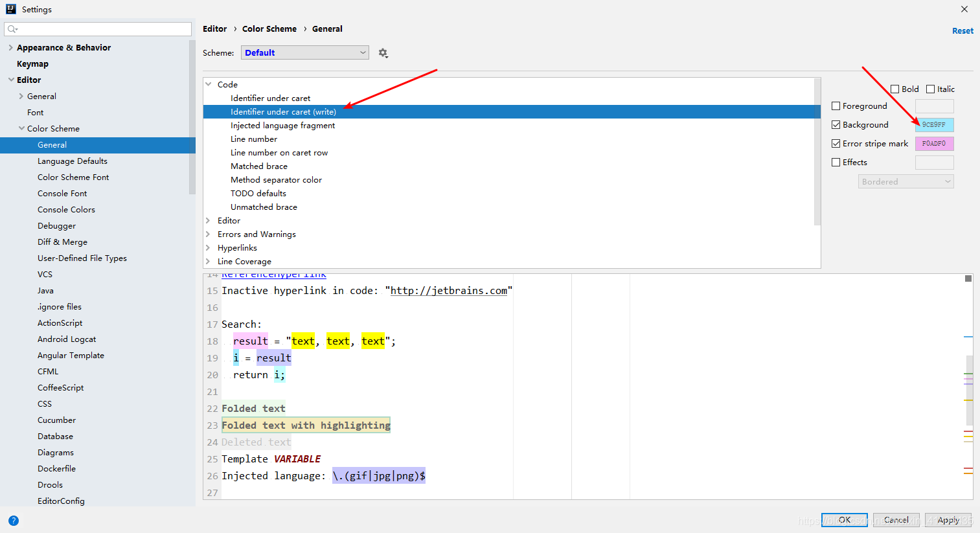The image size is (980, 533).
Task: Click Color Scheme in the breadcrumb
Action: click(269, 29)
